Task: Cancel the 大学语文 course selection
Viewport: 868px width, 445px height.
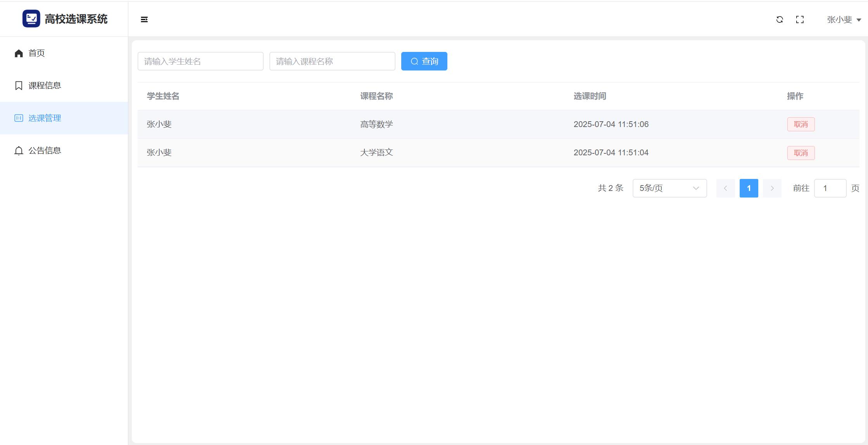Action: coord(801,153)
